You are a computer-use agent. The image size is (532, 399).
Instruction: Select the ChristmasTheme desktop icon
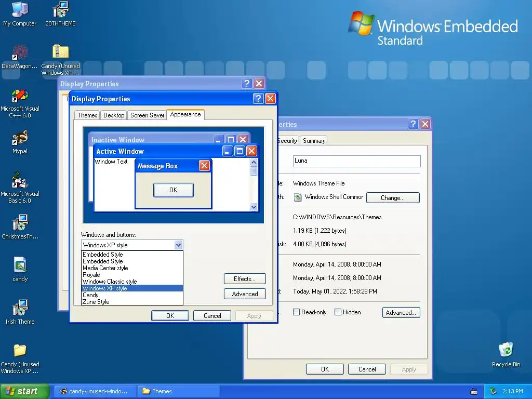pyautogui.click(x=20, y=227)
